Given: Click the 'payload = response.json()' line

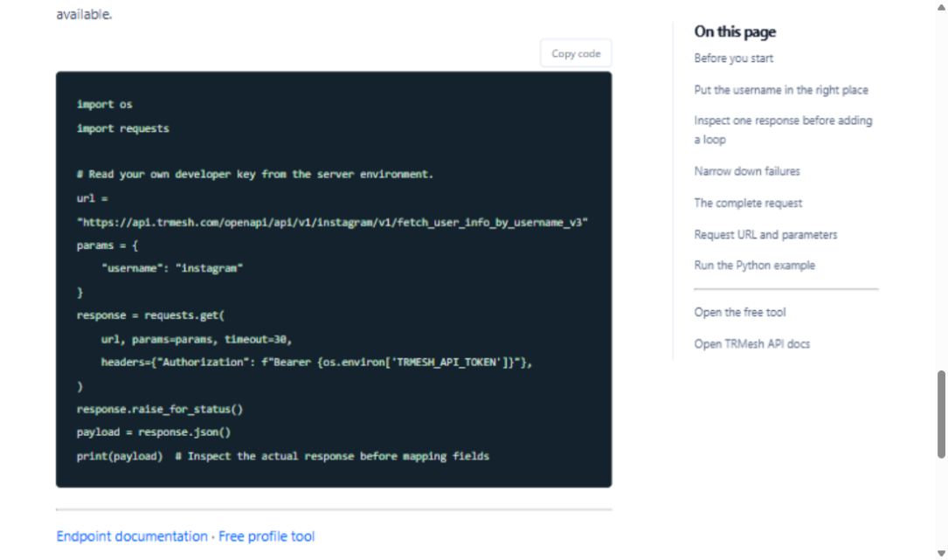Looking at the screenshot, I should click(x=154, y=432).
